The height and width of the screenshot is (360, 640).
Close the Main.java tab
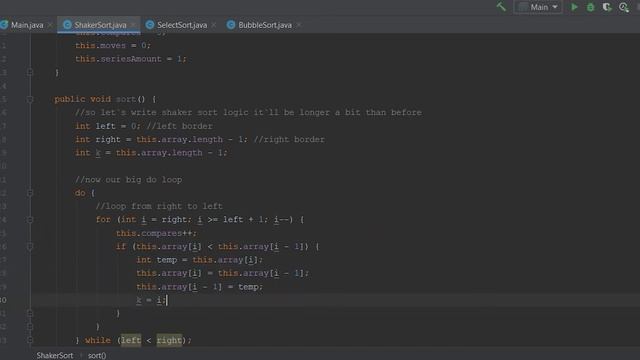pos(51,25)
